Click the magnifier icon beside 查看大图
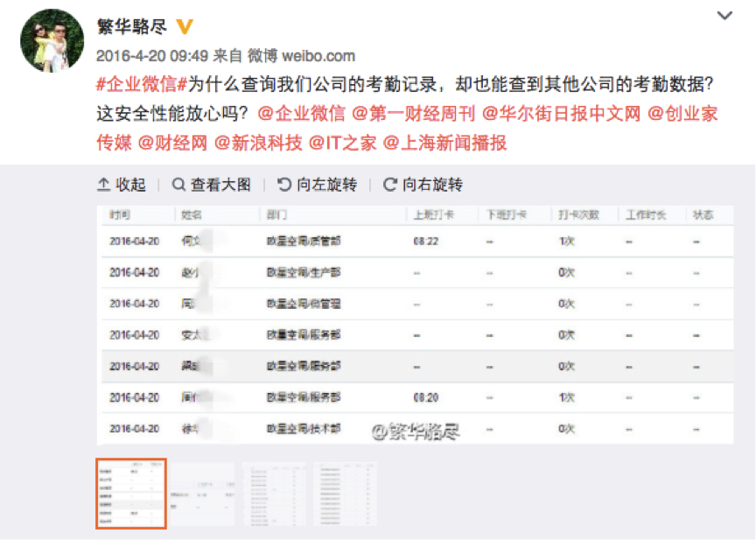756x540 pixels. (x=178, y=185)
